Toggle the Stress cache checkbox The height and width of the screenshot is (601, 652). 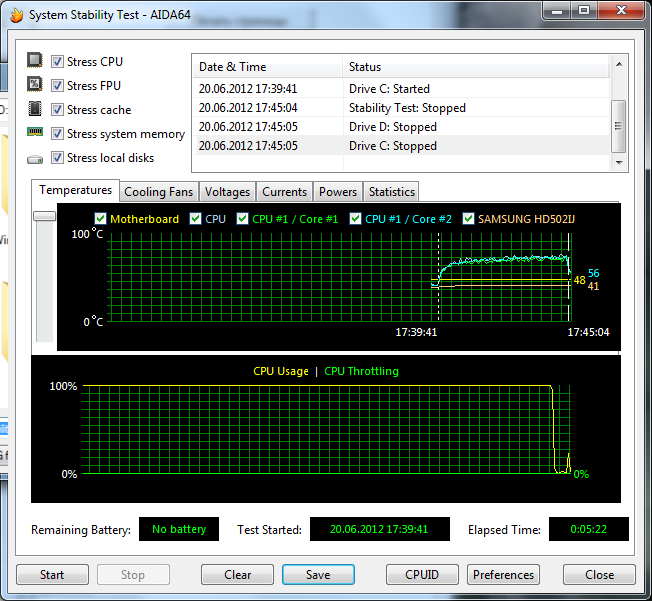pos(57,110)
